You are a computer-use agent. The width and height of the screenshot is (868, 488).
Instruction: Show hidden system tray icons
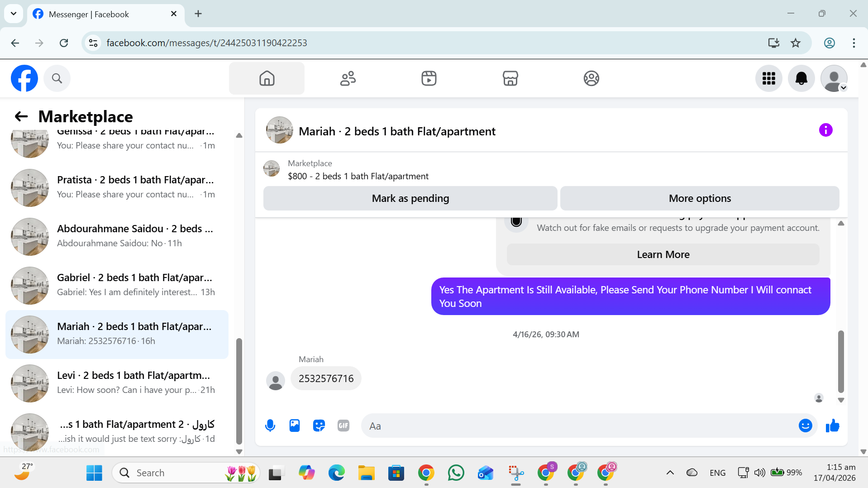(670, 473)
